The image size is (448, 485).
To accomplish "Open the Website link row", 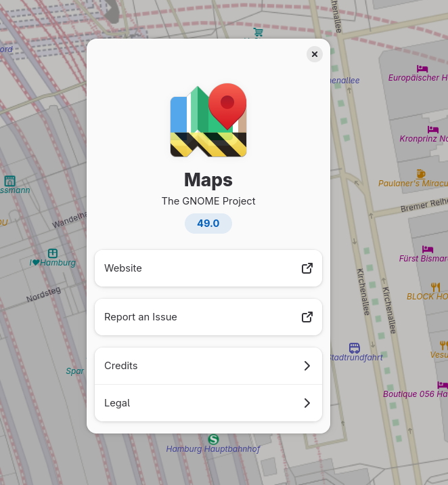I will [208, 268].
